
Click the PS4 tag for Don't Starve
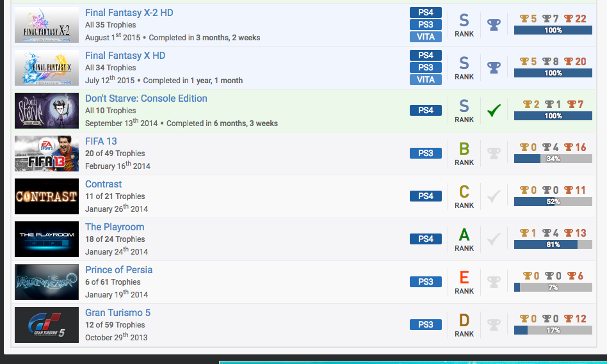426,111
